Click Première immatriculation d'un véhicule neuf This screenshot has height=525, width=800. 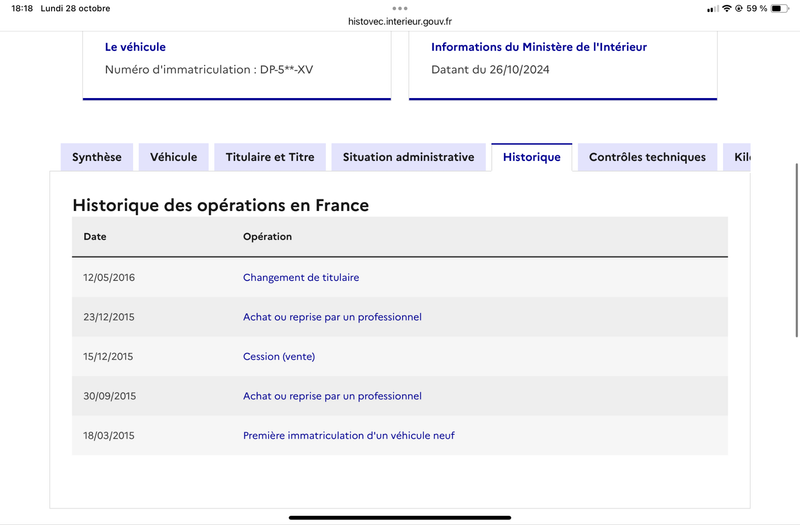click(349, 436)
